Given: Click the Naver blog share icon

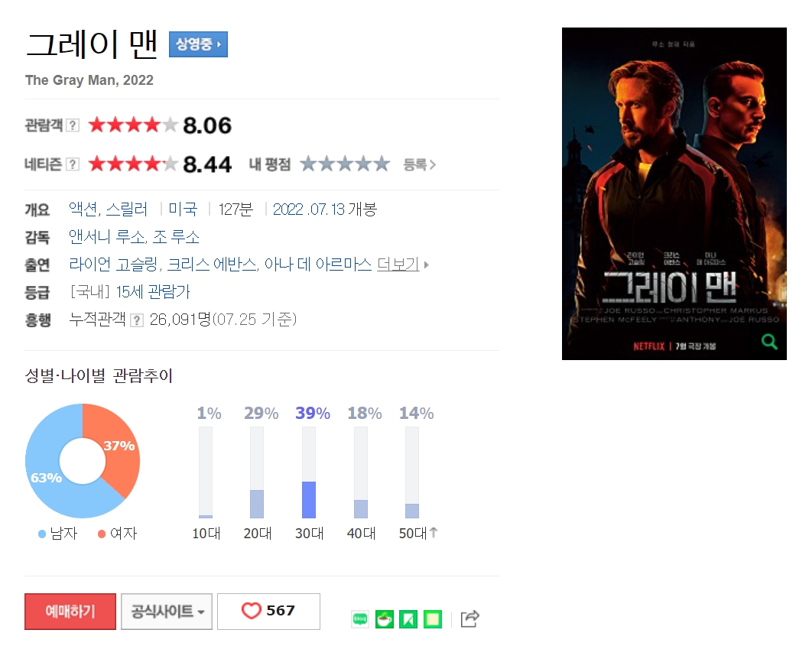Looking at the screenshot, I should tap(360, 619).
